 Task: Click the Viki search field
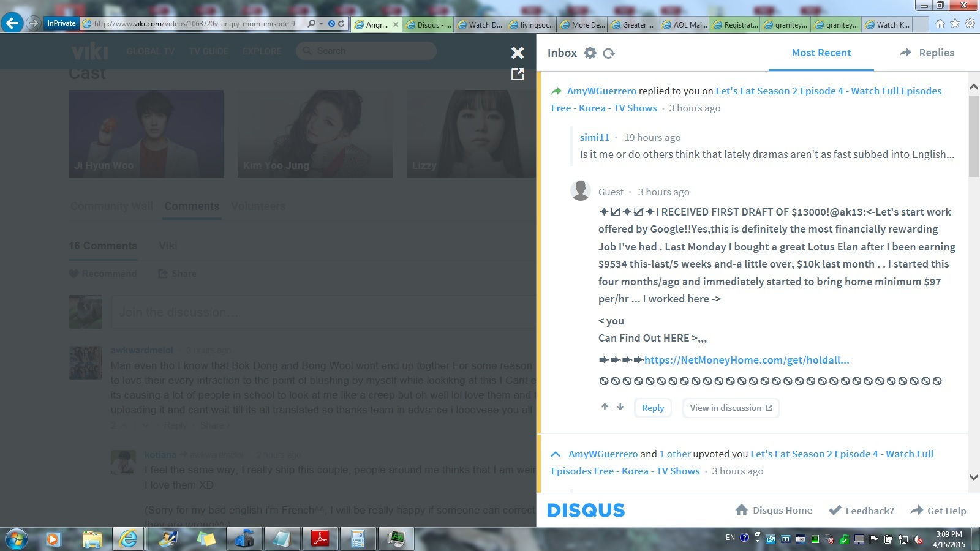click(x=366, y=51)
